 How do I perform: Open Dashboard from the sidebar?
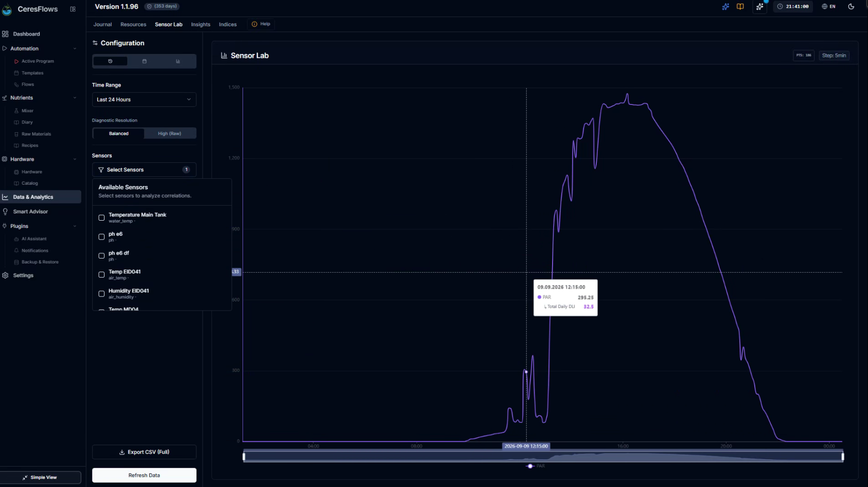point(41,34)
